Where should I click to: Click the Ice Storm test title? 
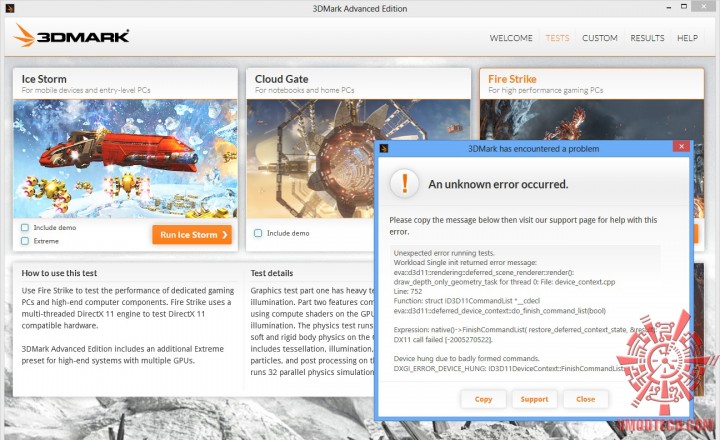(44, 79)
